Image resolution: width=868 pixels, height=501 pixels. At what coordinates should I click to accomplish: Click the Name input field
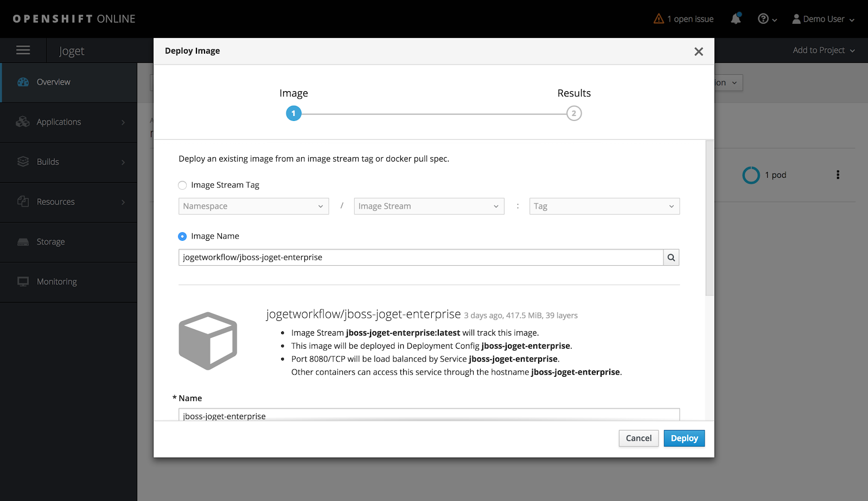429,415
